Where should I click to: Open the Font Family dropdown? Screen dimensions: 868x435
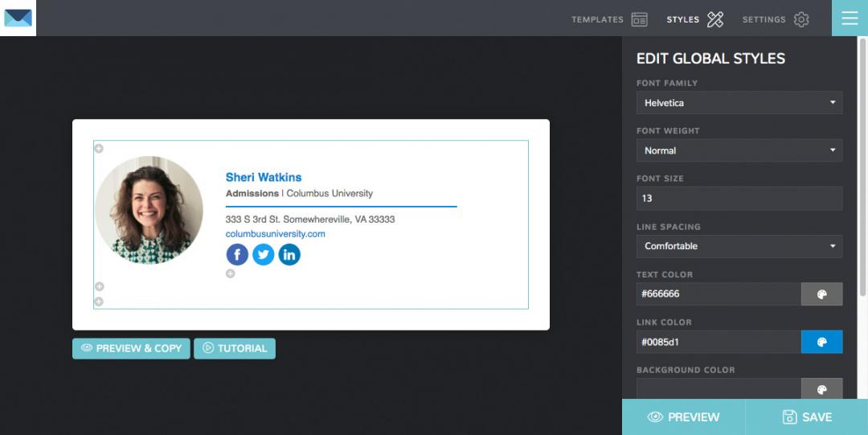[739, 102]
